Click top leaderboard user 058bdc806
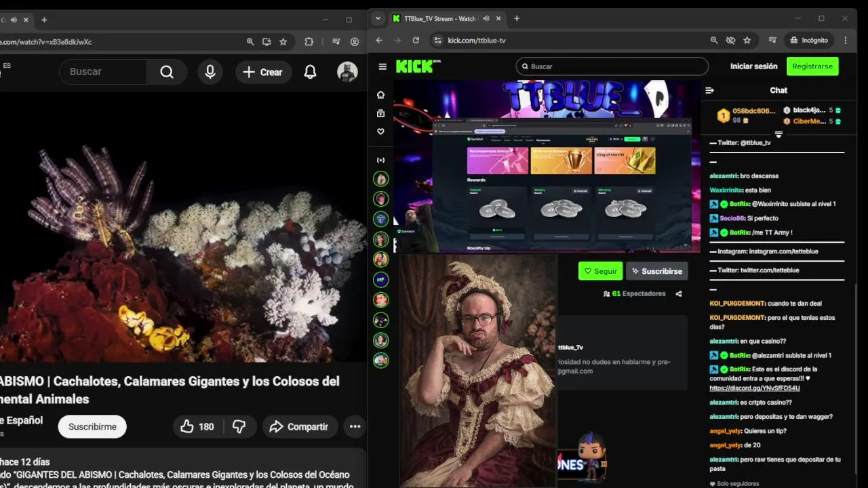Image resolution: width=868 pixels, height=488 pixels. (753, 110)
